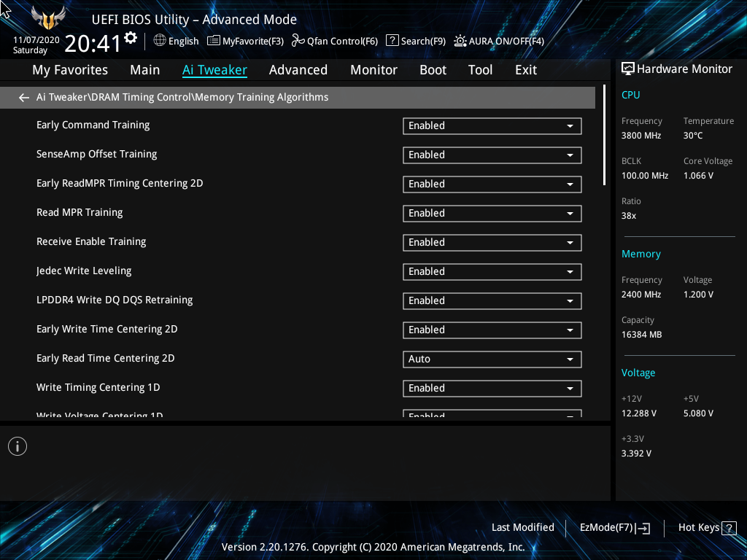Open SenseAmp Offset Training dropdown

[x=492, y=155]
